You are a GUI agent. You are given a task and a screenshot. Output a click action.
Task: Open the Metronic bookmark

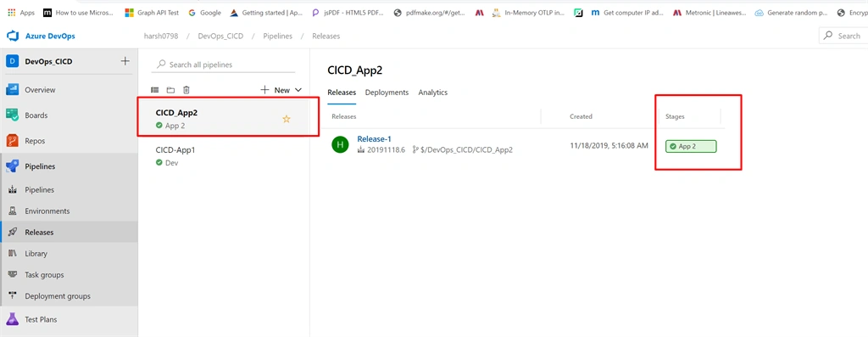tap(709, 12)
